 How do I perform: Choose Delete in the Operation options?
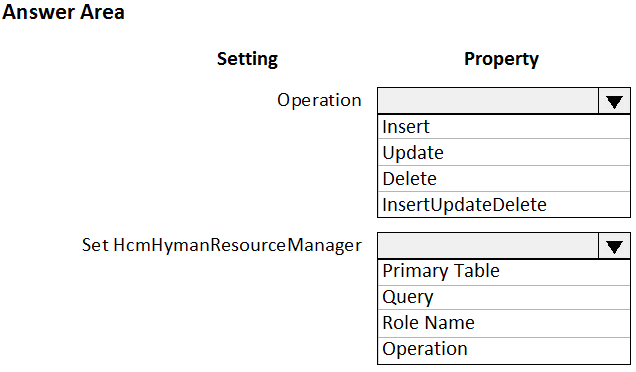(x=504, y=178)
